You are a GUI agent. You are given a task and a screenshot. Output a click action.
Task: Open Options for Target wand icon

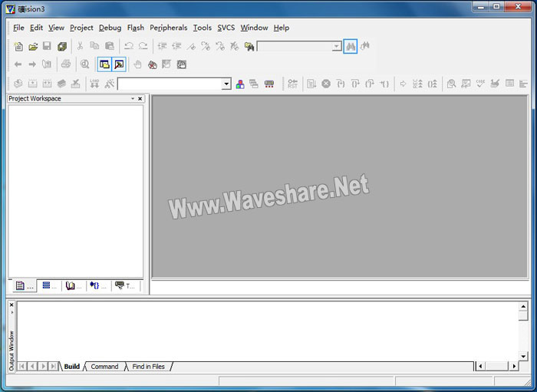pos(109,84)
